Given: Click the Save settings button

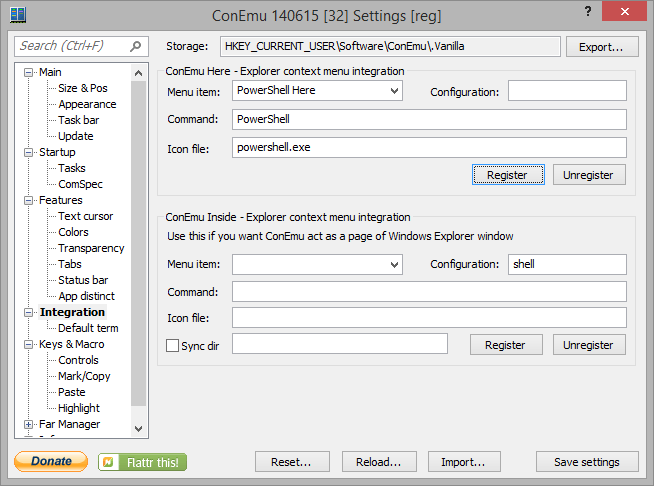Looking at the screenshot, I should [x=586, y=462].
